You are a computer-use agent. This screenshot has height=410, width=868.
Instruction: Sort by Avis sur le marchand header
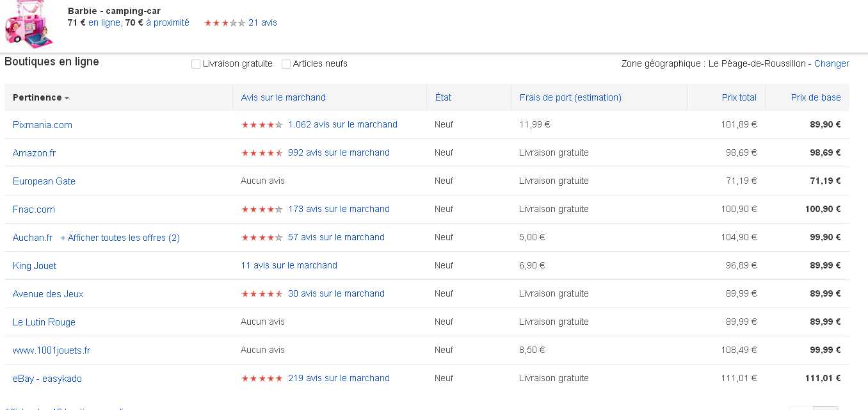pyautogui.click(x=283, y=97)
